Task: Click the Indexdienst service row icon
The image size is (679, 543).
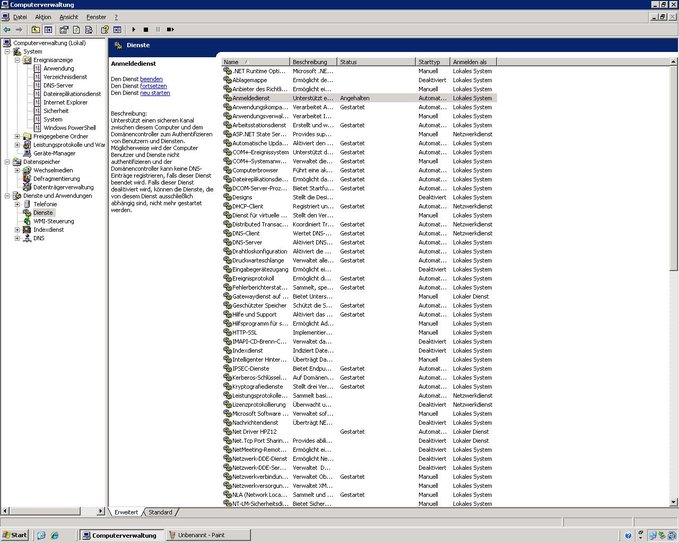Action: 227,350
